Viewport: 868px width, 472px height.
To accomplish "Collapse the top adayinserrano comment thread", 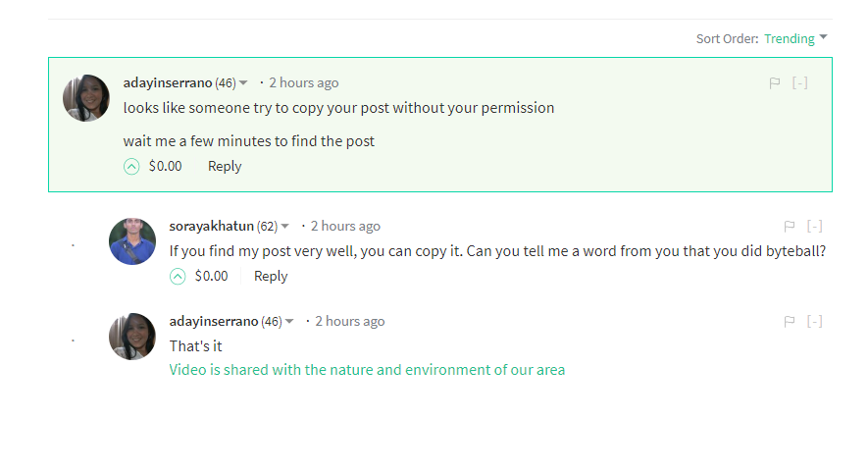I will (x=800, y=83).
